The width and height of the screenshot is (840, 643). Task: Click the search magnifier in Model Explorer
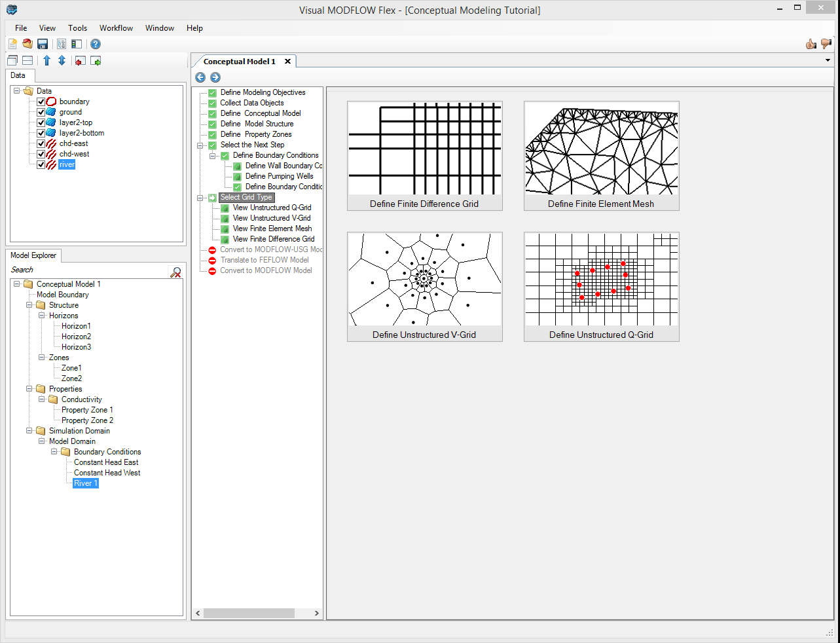175,272
